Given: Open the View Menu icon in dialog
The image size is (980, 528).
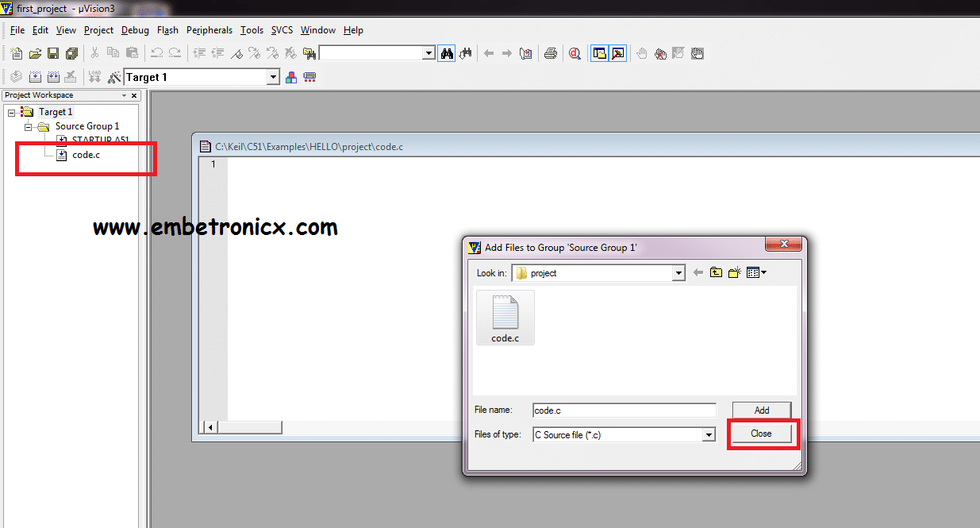Looking at the screenshot, I should pyautogui.click(x=756, y=272).
